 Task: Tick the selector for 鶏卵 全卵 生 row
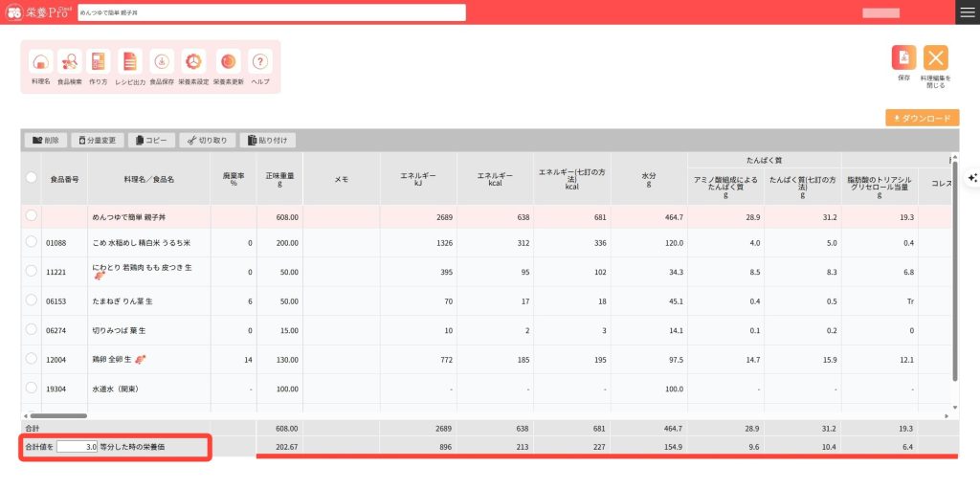(32, 359)
